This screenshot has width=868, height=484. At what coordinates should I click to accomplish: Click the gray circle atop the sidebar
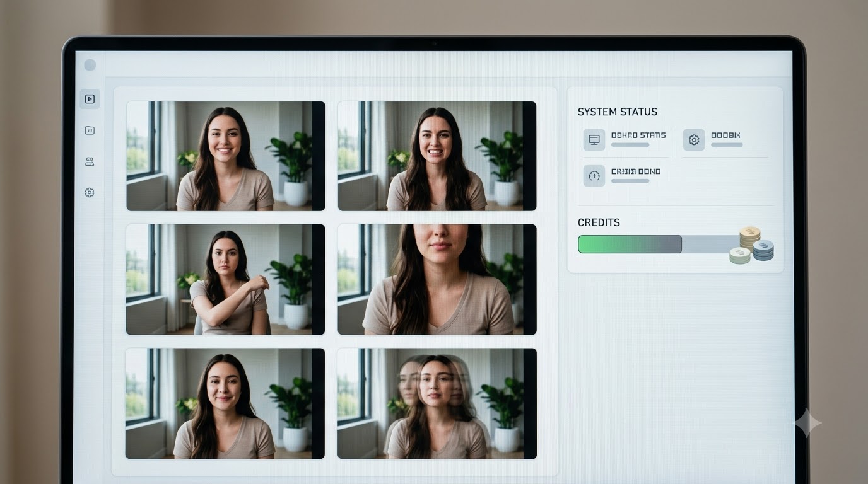pos(90,65)
